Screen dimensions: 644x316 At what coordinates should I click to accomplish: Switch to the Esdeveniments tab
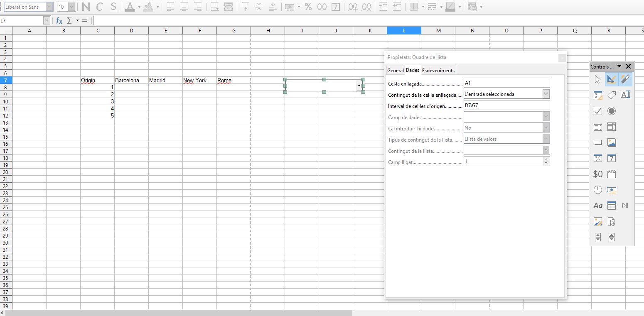point(438,70)
